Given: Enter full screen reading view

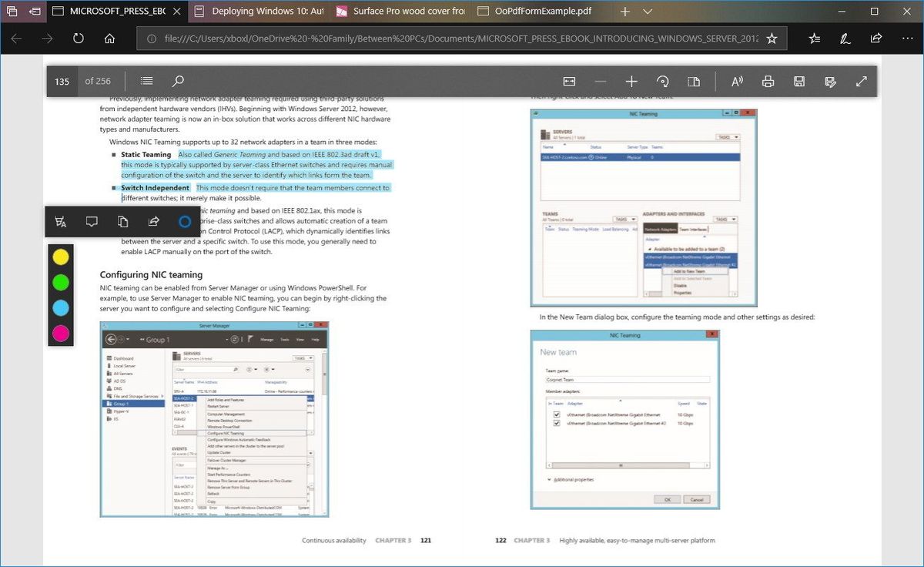Looking at the screenshot, I should click(x=861, y=81).
